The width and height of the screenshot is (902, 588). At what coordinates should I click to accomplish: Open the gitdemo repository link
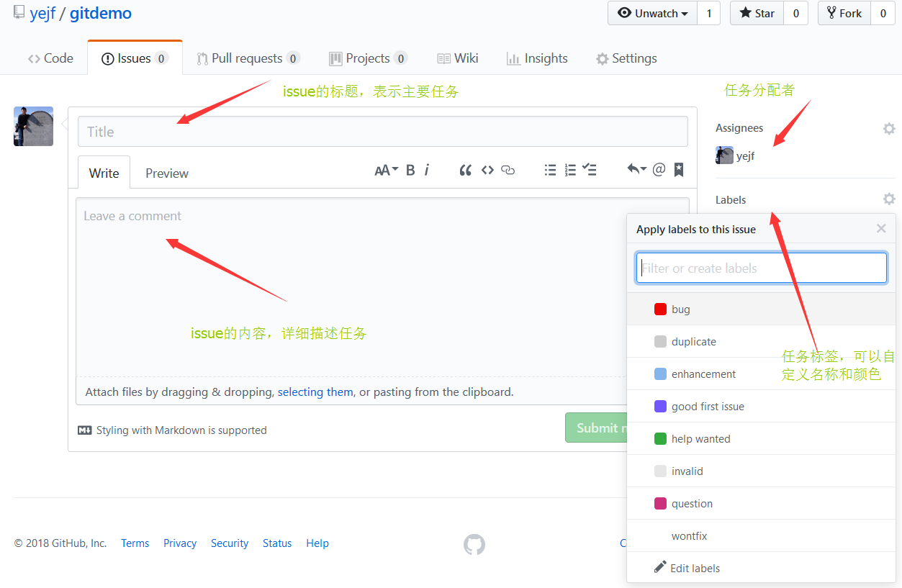click(x=101, y=13)
